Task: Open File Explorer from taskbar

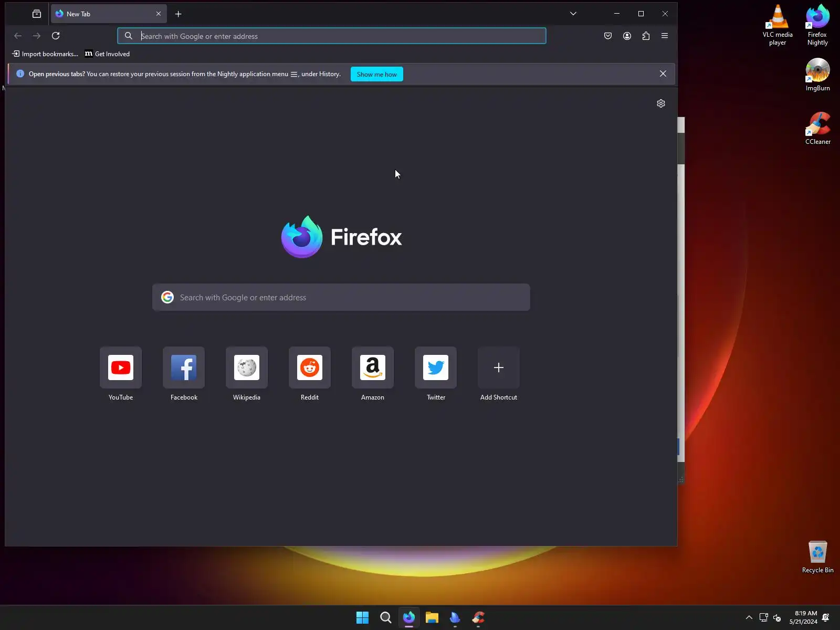Action: [x=432, y=617]
